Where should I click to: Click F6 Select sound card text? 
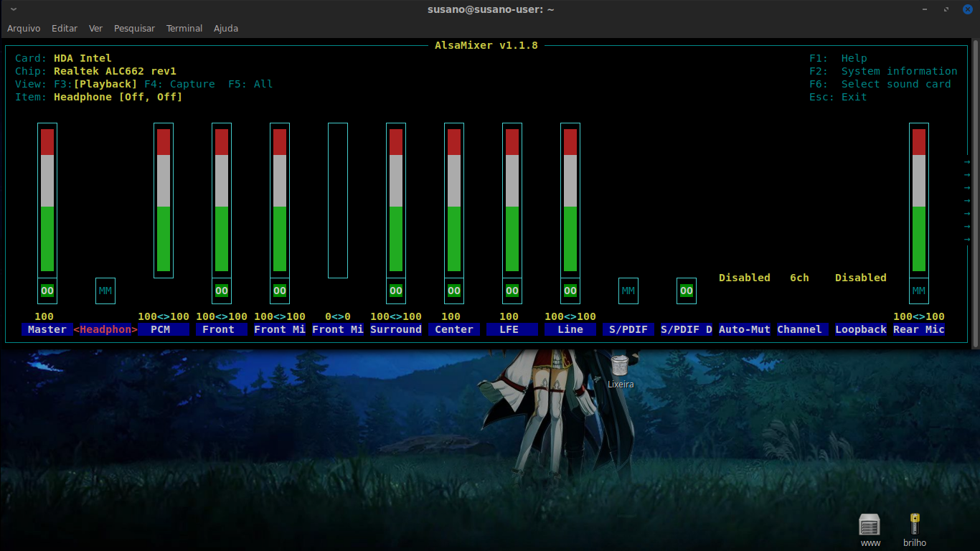[x=880, y=84]
